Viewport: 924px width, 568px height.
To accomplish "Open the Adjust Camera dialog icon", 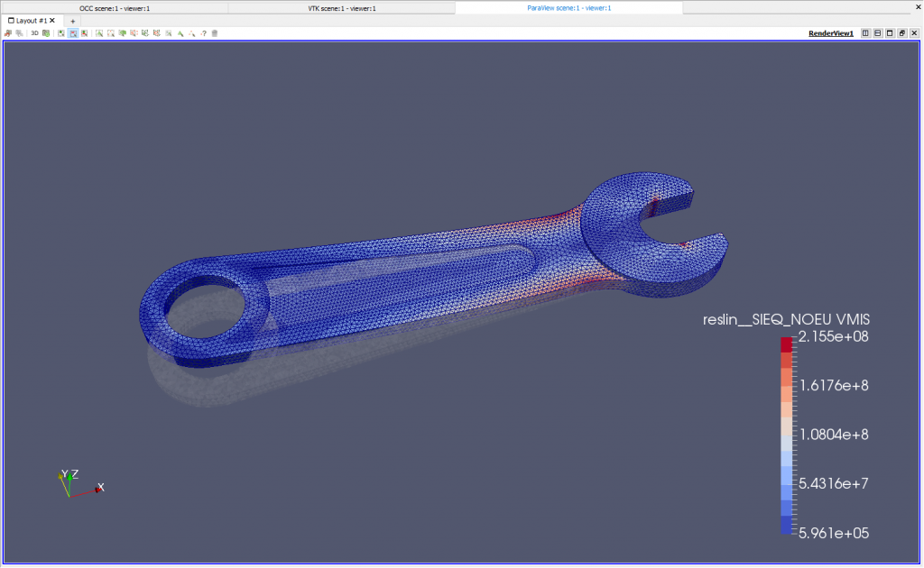I will click(x=46, y=33).
